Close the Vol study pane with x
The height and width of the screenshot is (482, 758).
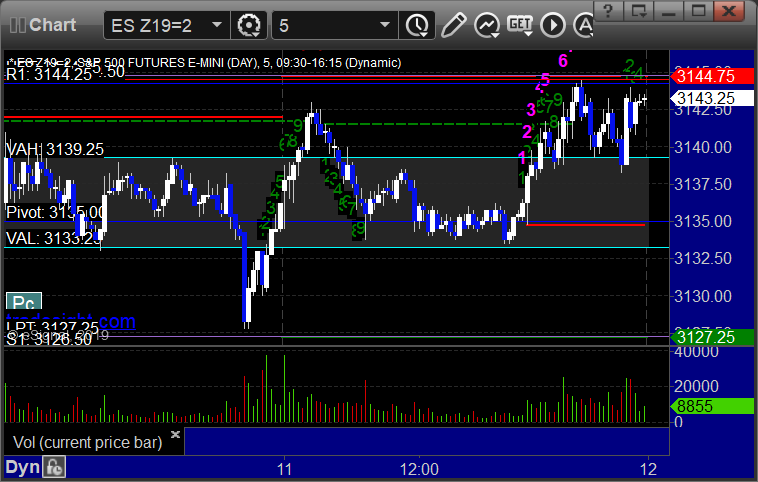tap(175, 434)
